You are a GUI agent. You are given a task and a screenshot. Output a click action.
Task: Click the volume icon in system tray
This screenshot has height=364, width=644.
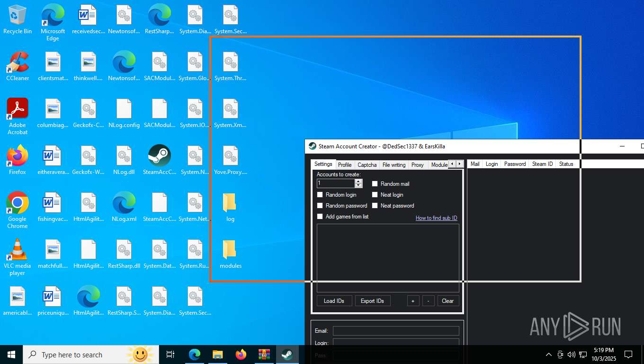(571, 355)
